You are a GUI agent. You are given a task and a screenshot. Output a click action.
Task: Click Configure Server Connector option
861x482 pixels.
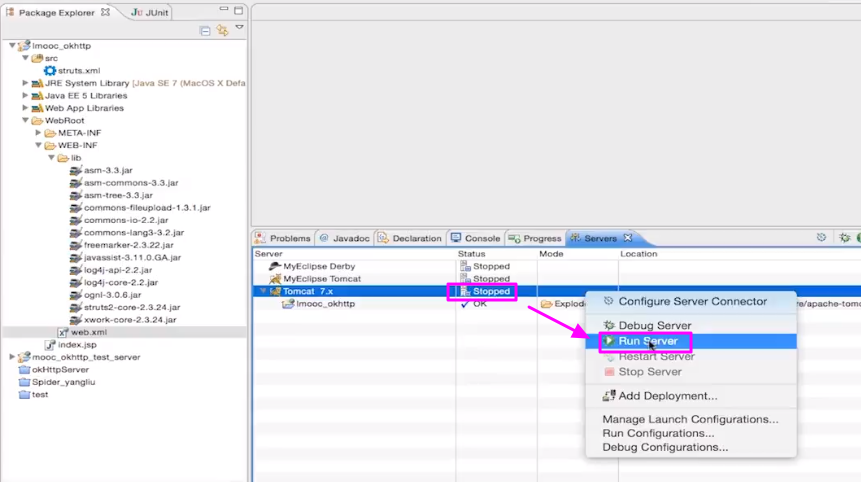pyautogui.click(x=692, y=301)
